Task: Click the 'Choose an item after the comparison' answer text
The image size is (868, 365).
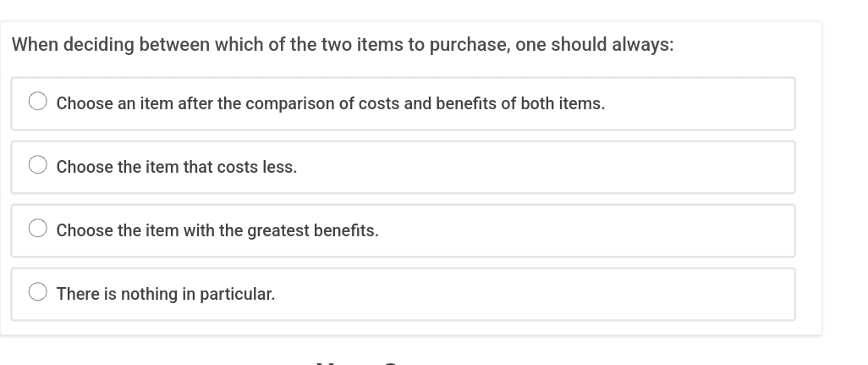Action: 330,103
